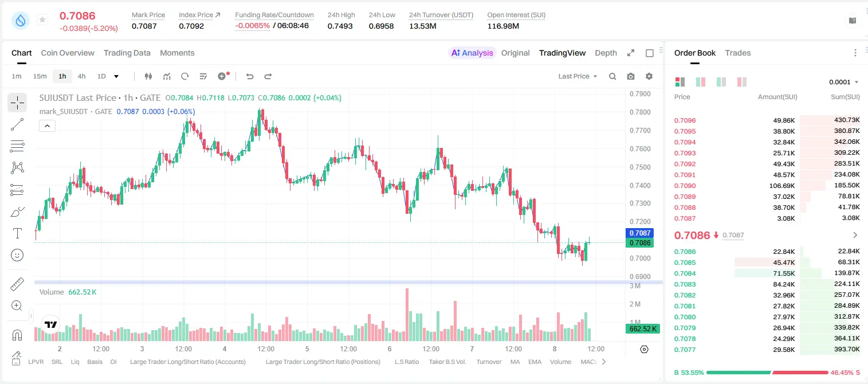This screenshot has height=384, width=868.
Task: Change order book precision 0.0001 dropdown
Action: (x=844, y=82)
